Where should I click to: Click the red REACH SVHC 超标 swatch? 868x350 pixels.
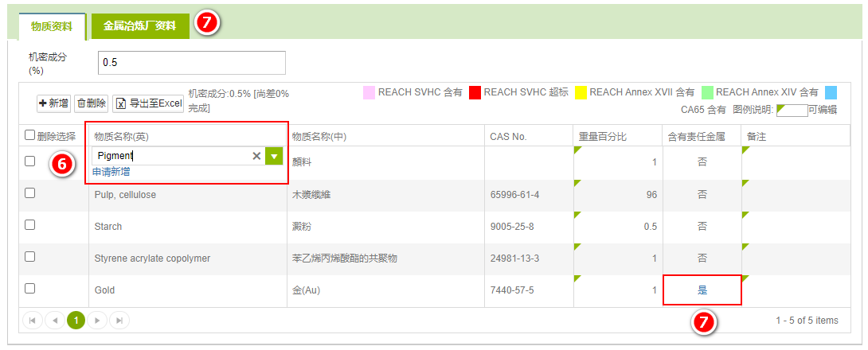click(475, 92)
